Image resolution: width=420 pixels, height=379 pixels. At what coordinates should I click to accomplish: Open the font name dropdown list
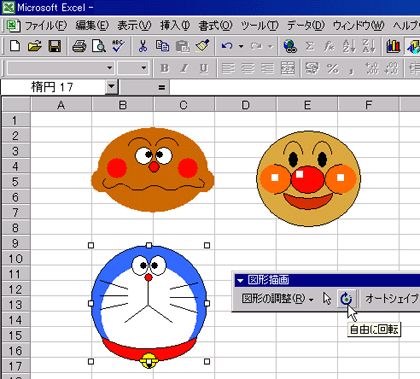pyautogui.click(x=109, y=68)
